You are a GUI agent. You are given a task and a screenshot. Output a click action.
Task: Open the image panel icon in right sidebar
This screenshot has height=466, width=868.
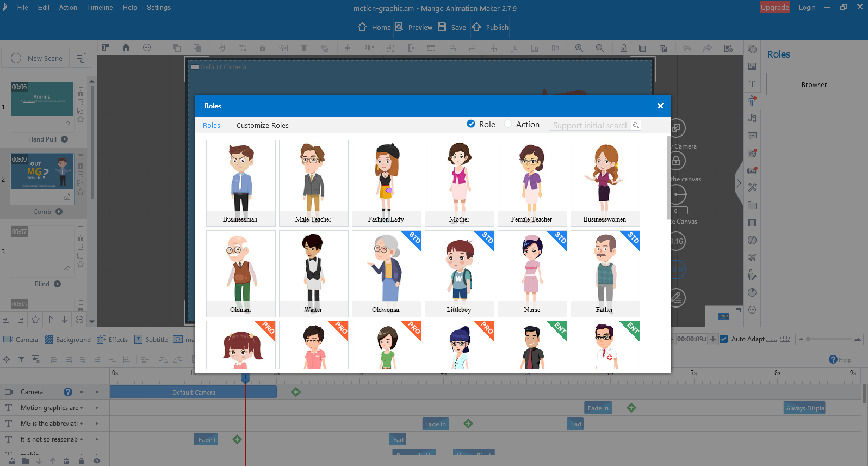click(752, 66)
